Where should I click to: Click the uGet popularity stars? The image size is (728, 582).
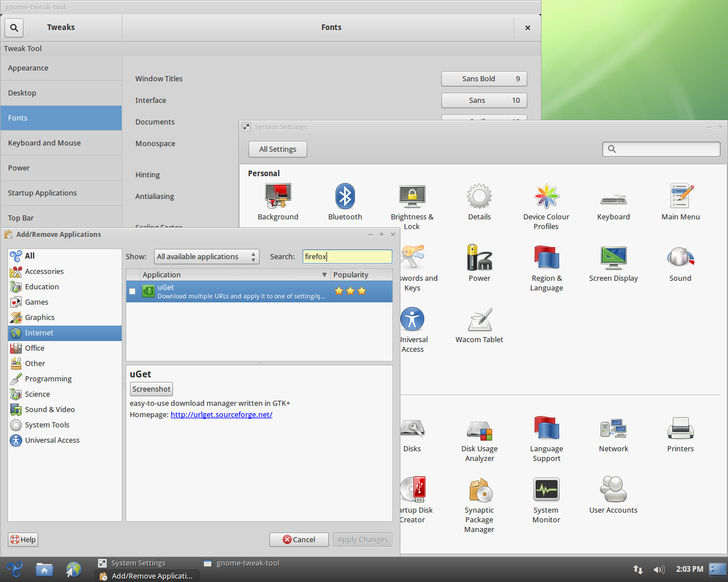[x=350, y=291]
